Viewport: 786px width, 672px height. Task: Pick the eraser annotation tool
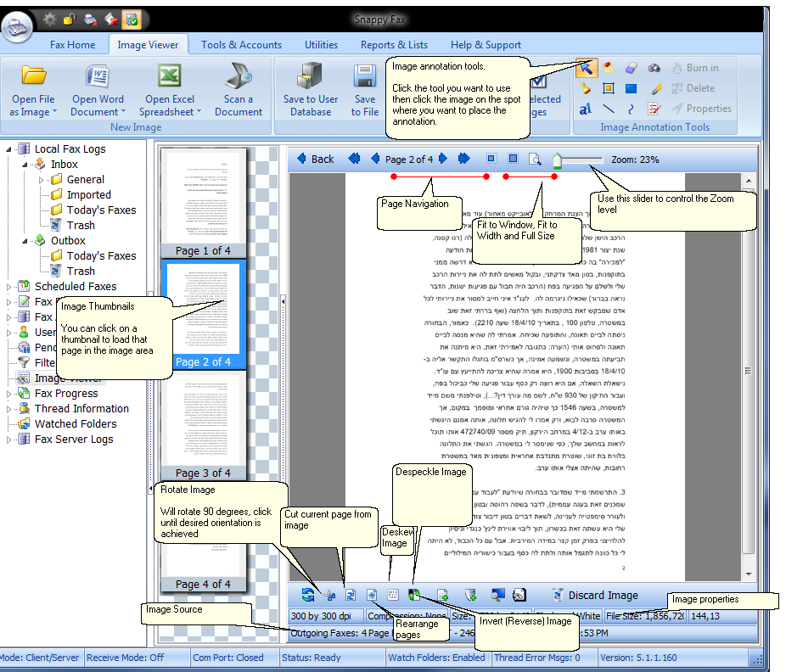[x=631, y=68]
